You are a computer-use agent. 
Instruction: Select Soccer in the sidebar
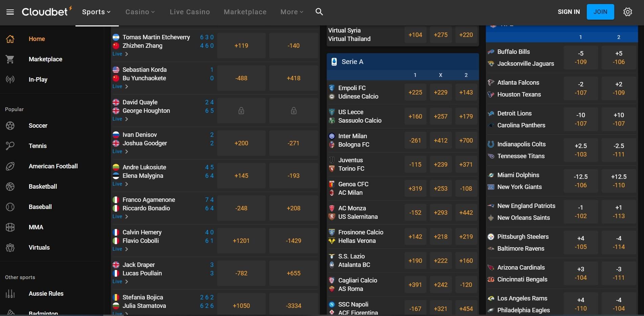click(x=38, y=126)
